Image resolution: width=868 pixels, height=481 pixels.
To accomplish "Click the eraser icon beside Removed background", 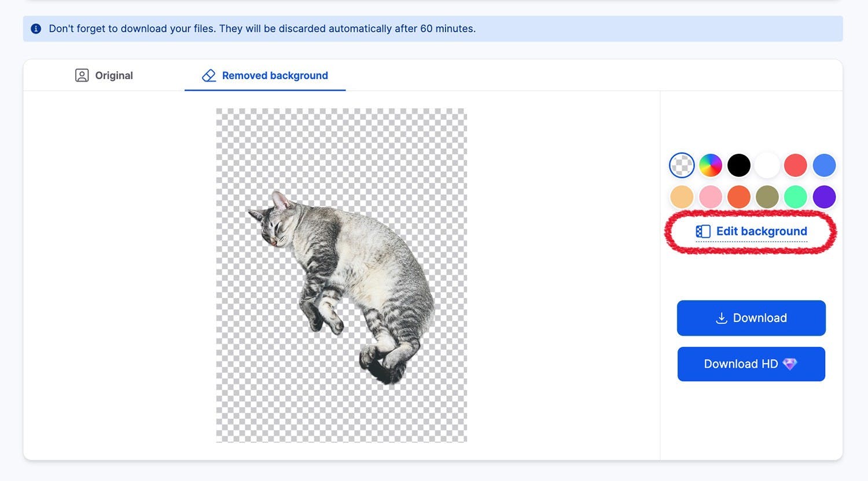I will coord(208,75).
